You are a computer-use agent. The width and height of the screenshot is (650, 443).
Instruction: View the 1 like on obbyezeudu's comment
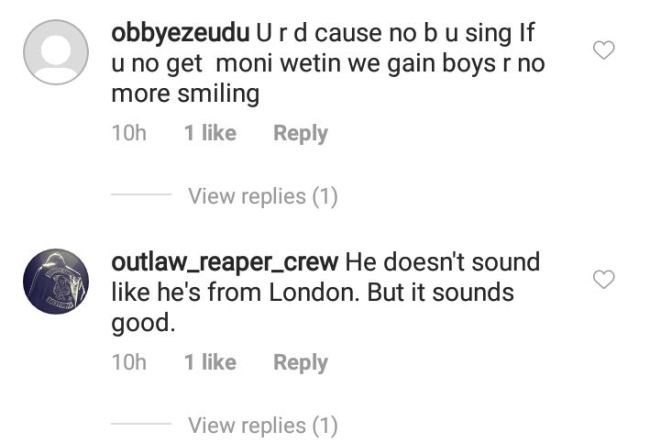210,133
